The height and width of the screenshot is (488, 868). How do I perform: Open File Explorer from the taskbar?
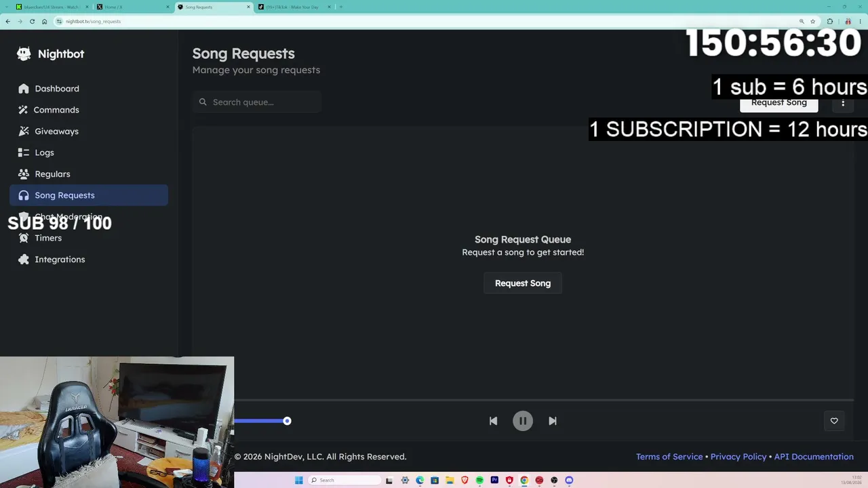coord(450,480)
